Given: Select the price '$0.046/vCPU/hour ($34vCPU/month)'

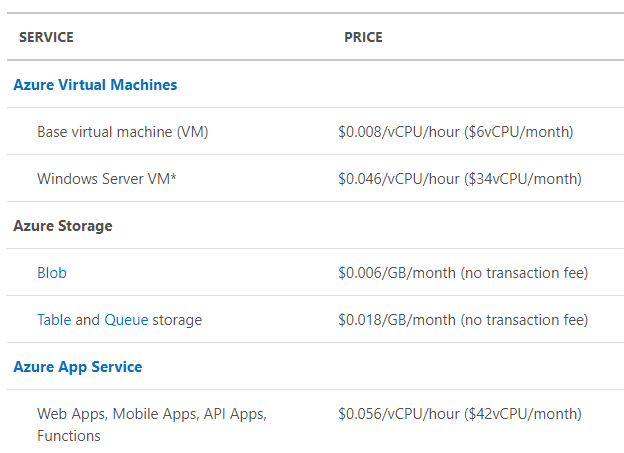Looking at the screenshot, I should [460, 179].
